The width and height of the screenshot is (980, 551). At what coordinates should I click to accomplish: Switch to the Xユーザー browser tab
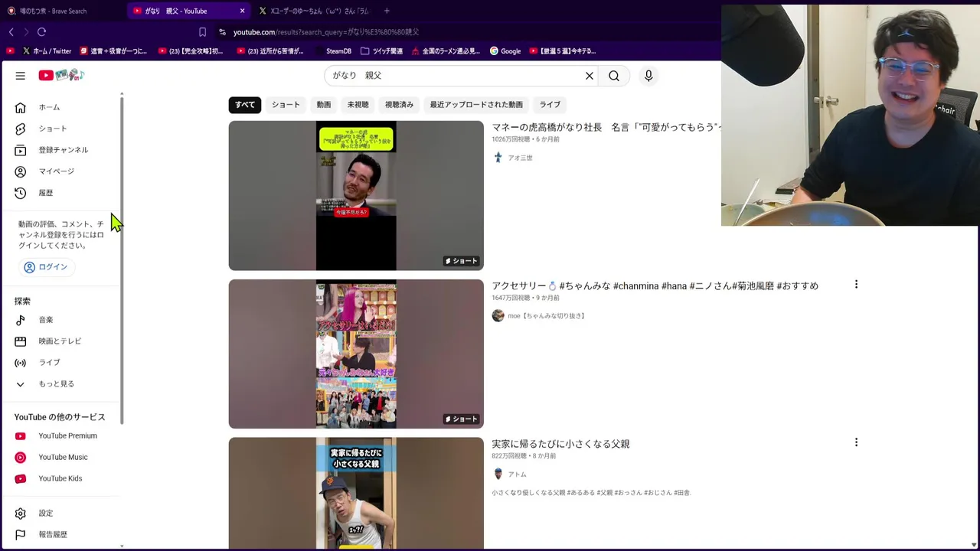point(314,11)
